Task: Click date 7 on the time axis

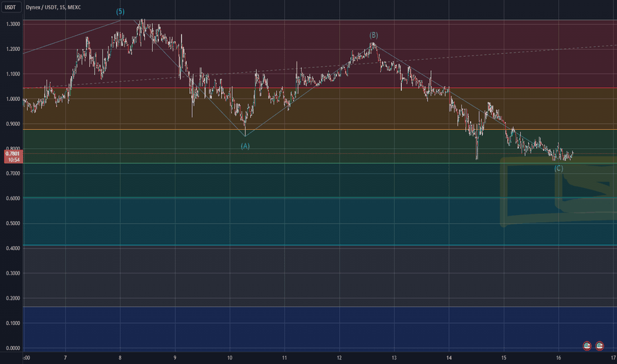Action: click(x=66, y=357)
